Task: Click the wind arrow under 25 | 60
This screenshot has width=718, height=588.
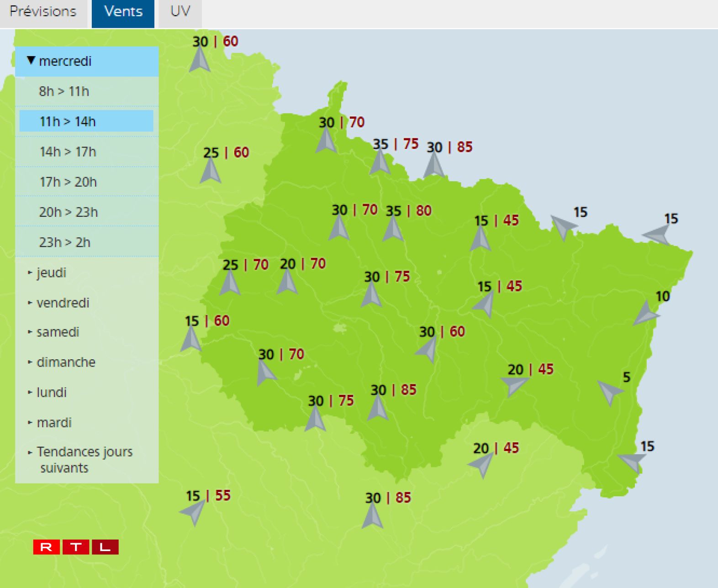Action: tap(210, 171)
